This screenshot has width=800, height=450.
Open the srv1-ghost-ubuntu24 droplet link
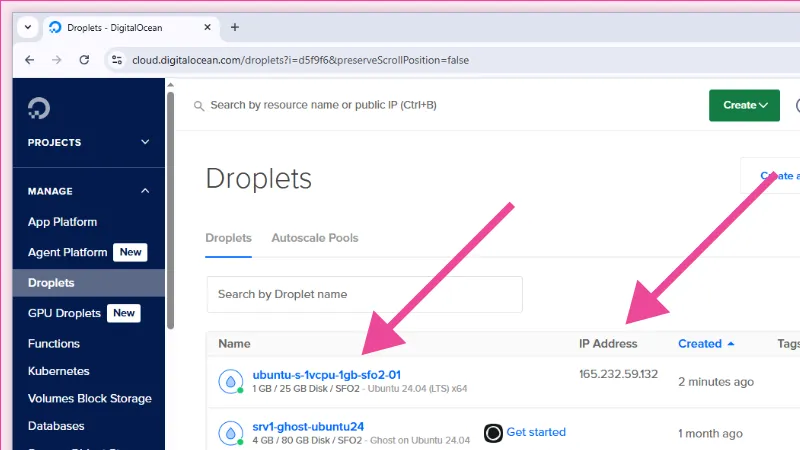point(308,427)
